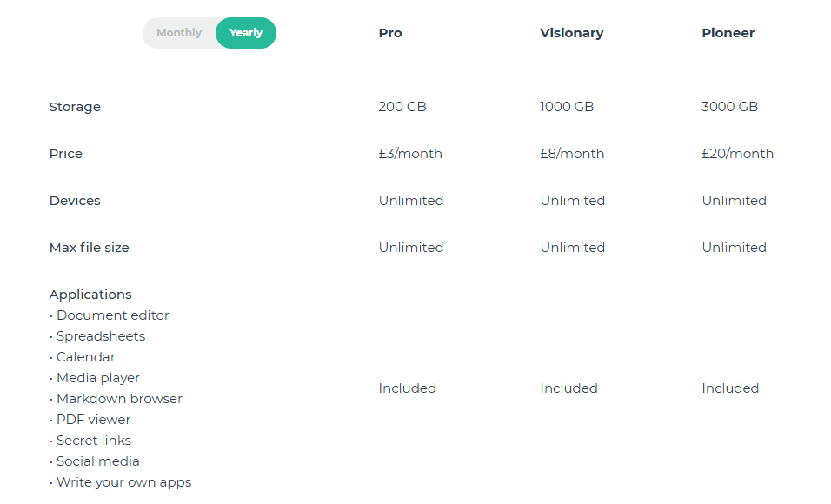
Task: Click the Max file size label
Action: tap(89, 248)
